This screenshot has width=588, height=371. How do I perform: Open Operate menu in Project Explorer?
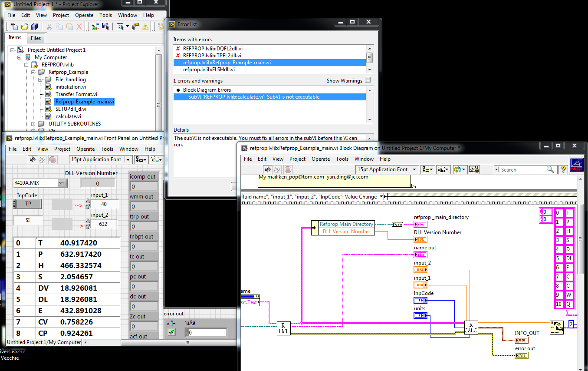pos(84,15)
